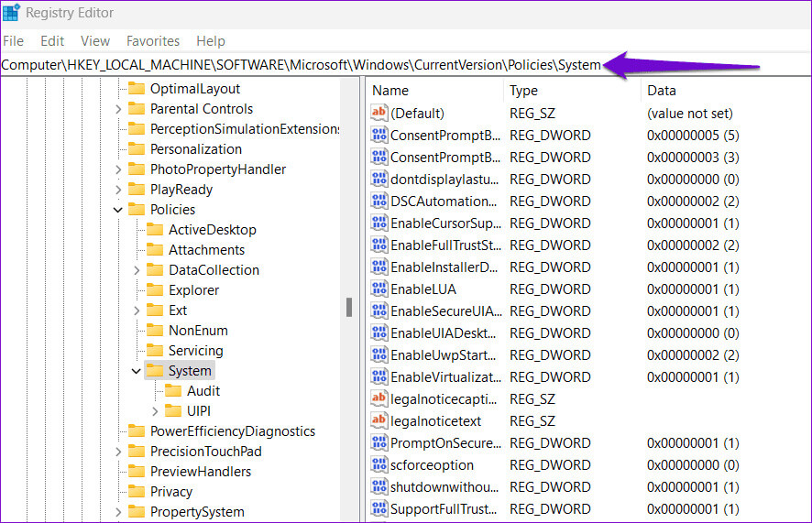
Task: Select the Audit folder icon
Action: click(173, 391)
